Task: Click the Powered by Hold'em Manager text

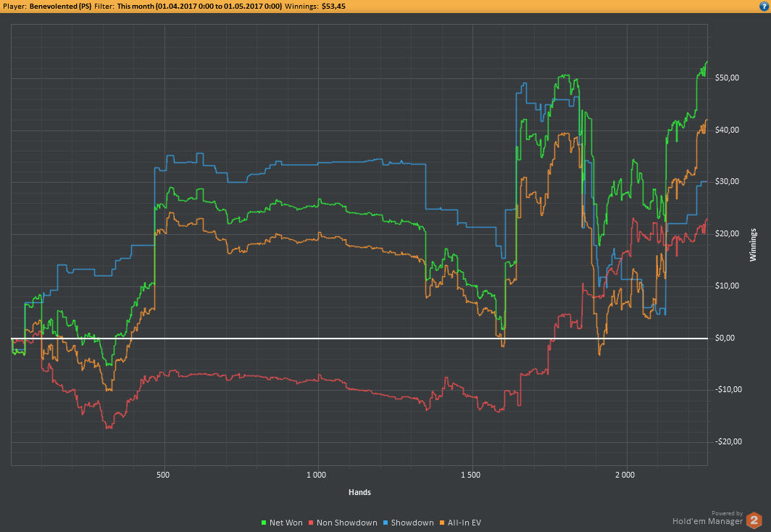Action: click(707, 518)
